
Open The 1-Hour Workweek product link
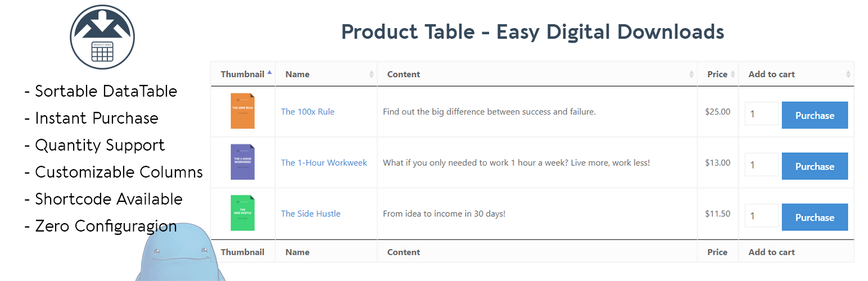click(x=324, y=163)
